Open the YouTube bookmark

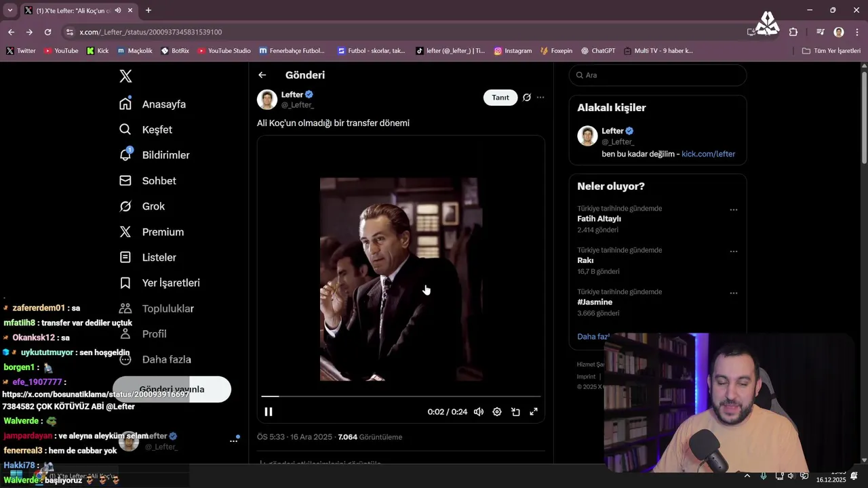[61, 51]
